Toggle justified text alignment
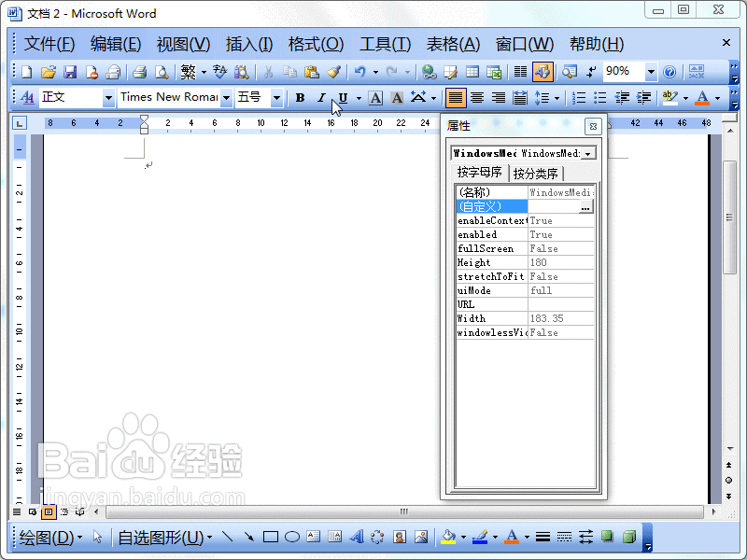The height and width of the screenshot is (560, 747). click(x=455, y=98)
